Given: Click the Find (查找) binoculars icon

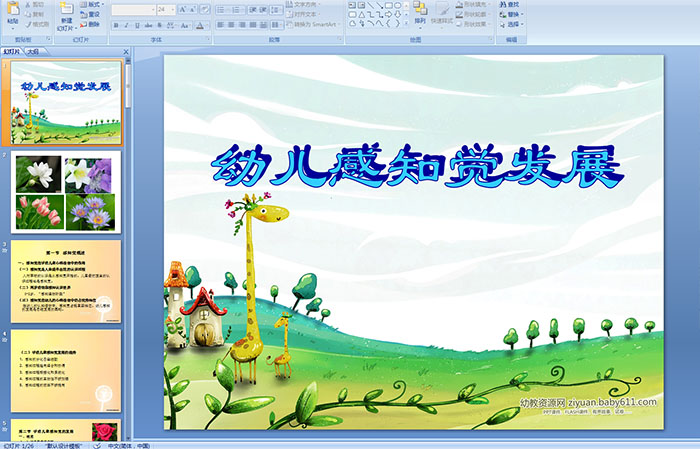Looking at the screenshot, I should pos(503,4).
